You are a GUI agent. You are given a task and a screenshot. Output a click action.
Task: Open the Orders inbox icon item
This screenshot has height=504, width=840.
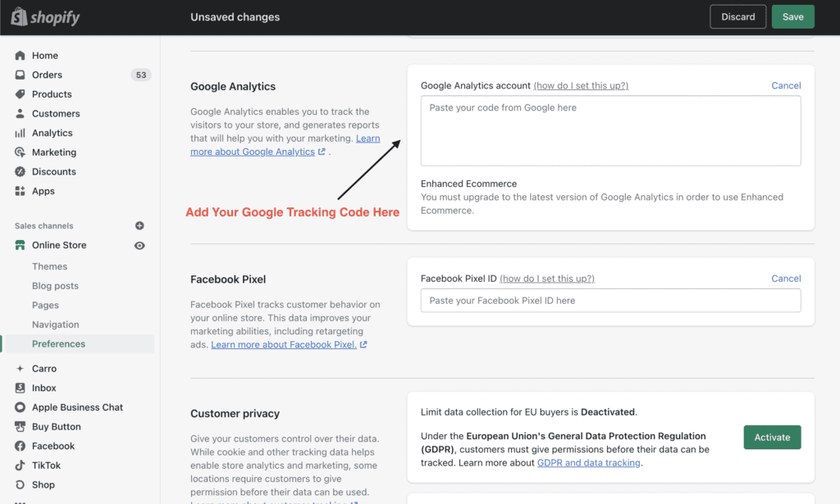(20, 75)
